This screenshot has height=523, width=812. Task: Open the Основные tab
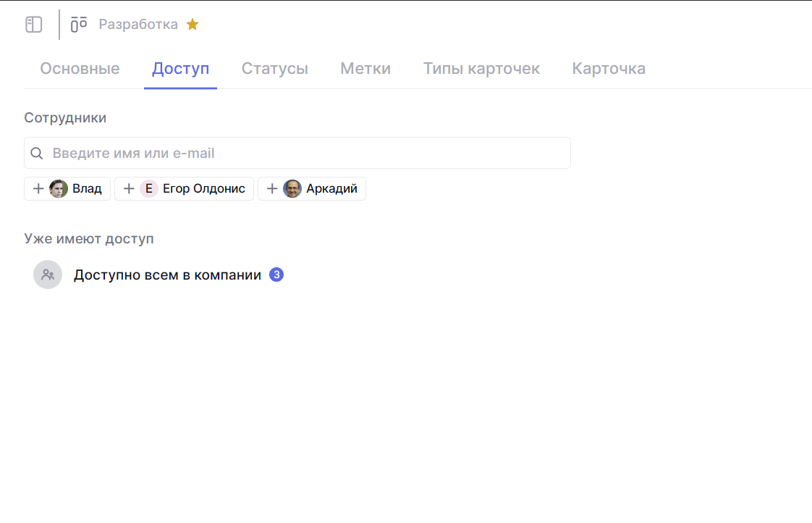pyautogui.click(x=80, y=69)
